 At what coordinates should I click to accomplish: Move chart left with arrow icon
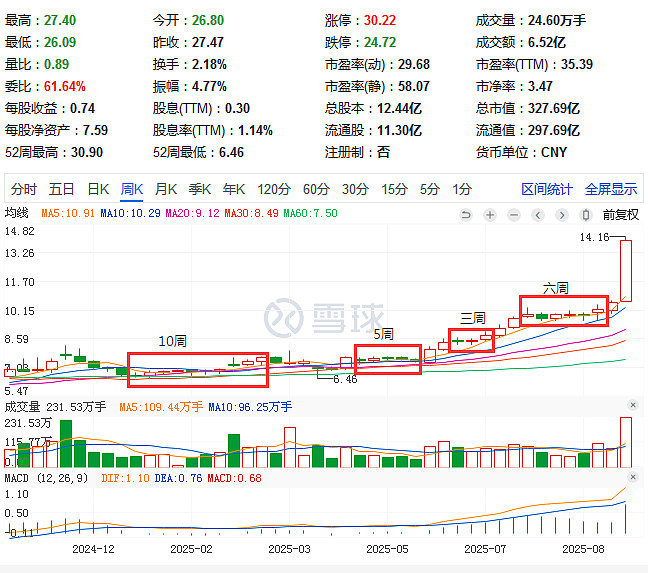tap(538, 215)
